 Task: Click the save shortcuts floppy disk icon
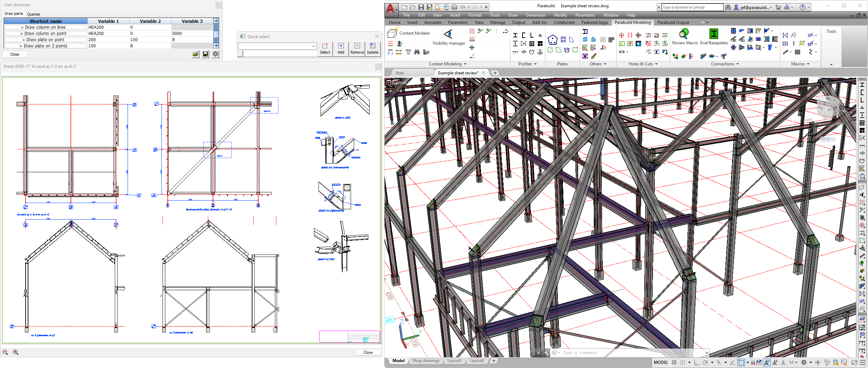tap(205, 54)
